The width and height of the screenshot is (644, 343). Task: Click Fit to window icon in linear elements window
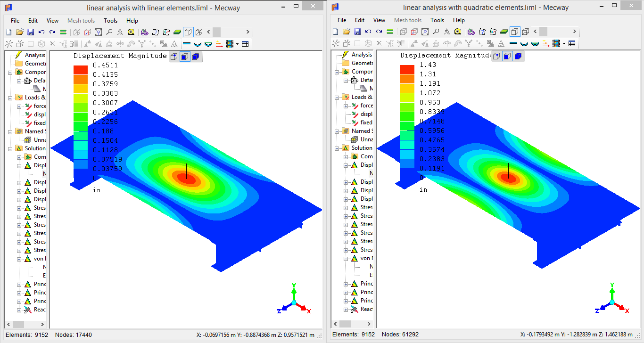pyautogui.click(x=98, y=32)
